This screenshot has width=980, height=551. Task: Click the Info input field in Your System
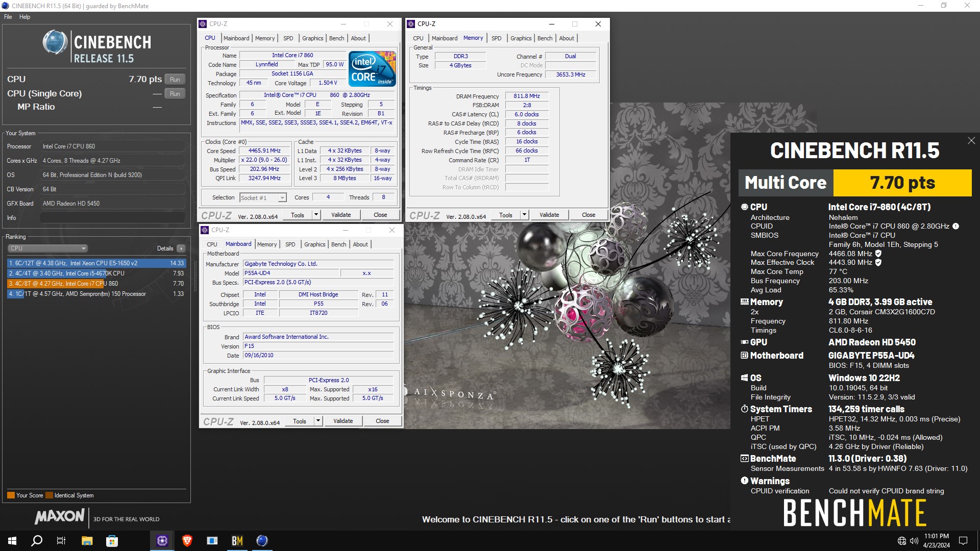pos(112,218)
